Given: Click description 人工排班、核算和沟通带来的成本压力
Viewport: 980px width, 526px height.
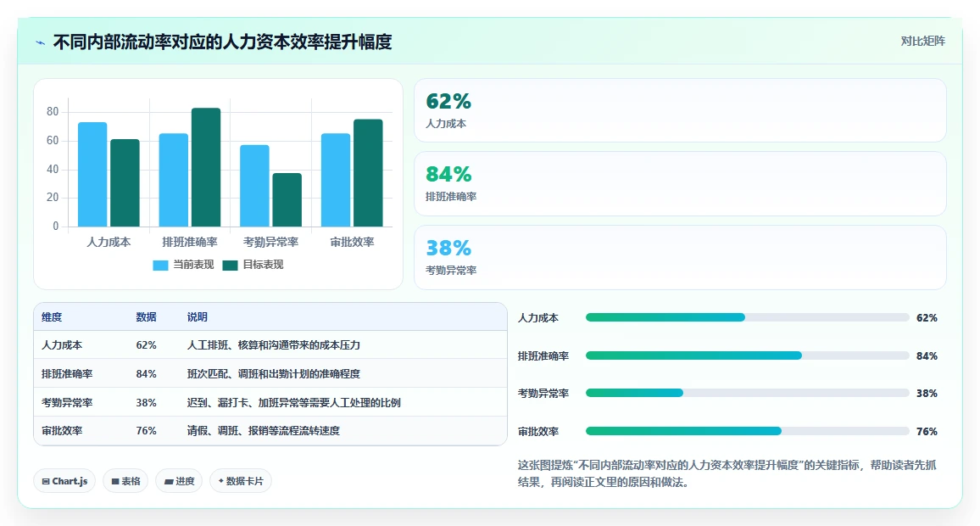Looking at the screenshot, I should [274, 345].
